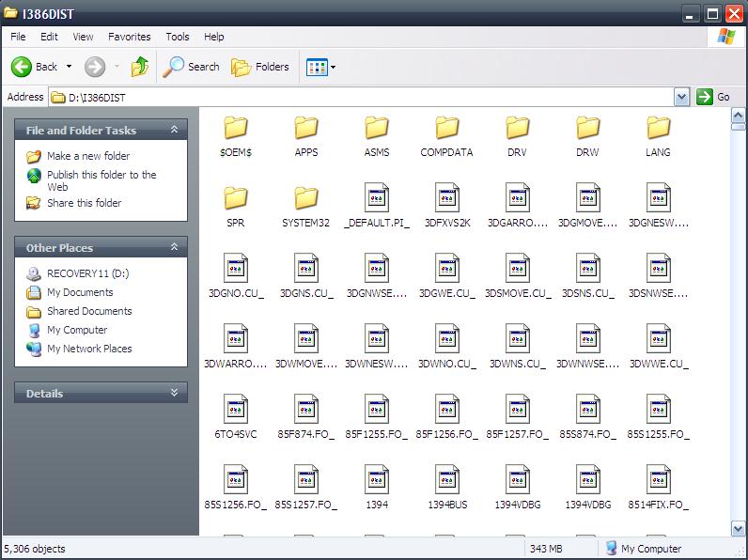748x560 pixels.
Task: Open the Back history dropdown arrow
Action: pos(69,67)
